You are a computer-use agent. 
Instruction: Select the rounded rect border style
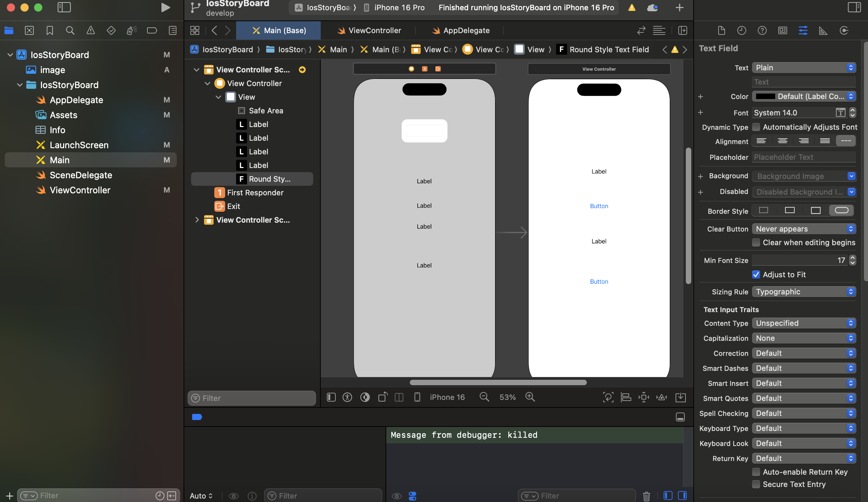[x=841, y=210]
